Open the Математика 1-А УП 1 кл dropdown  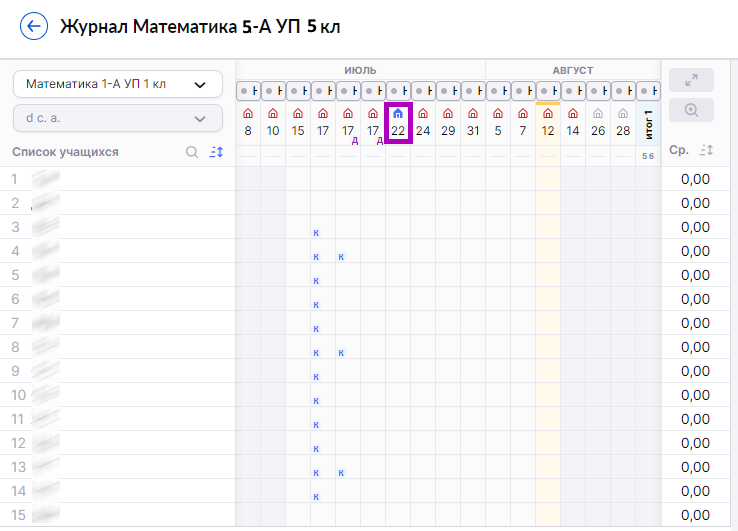(118, 84)
